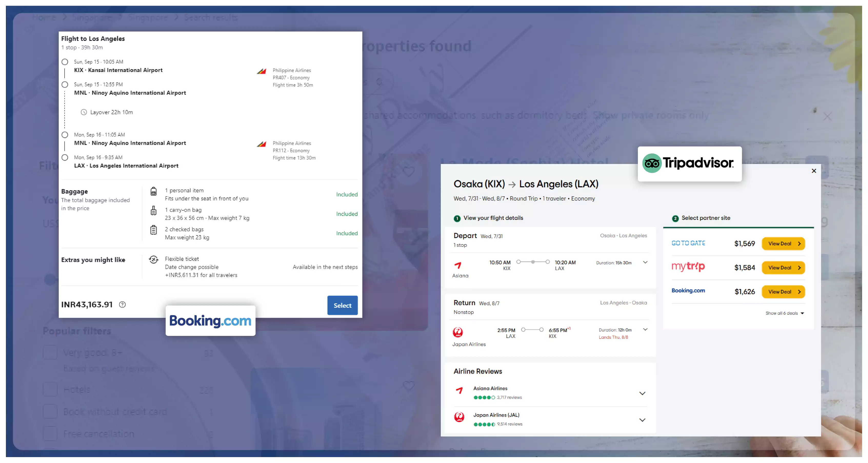Open the 'Show all 6 deals' dropdown
868x463 pixels.
(784, 313)
